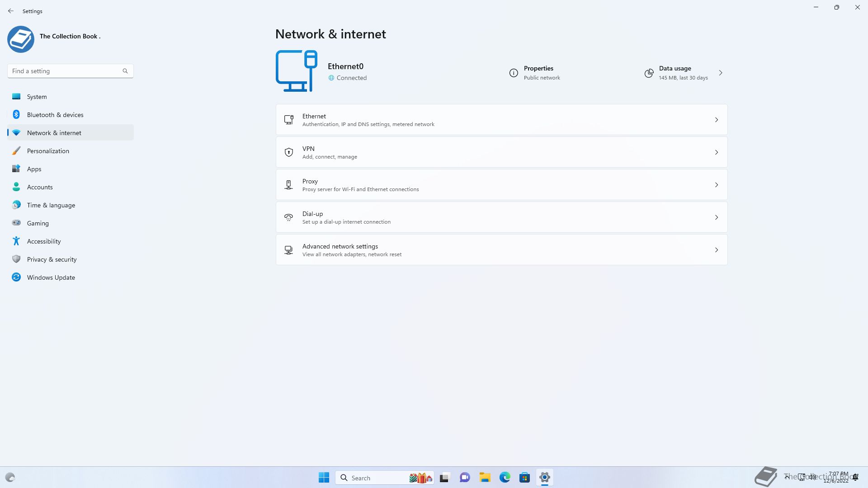Click the back arrow in Settings header
This screenshot has width=868, height=488.
(x=11, y=11)
